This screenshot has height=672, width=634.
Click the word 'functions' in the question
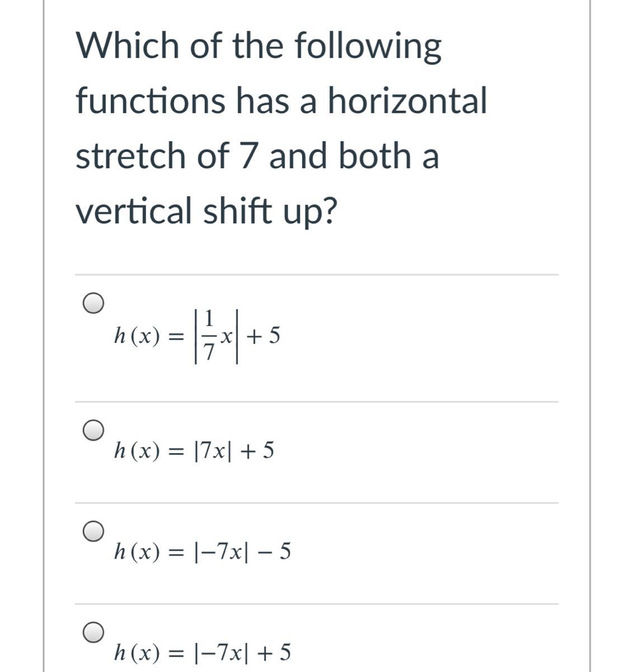(x=150, y=101)
